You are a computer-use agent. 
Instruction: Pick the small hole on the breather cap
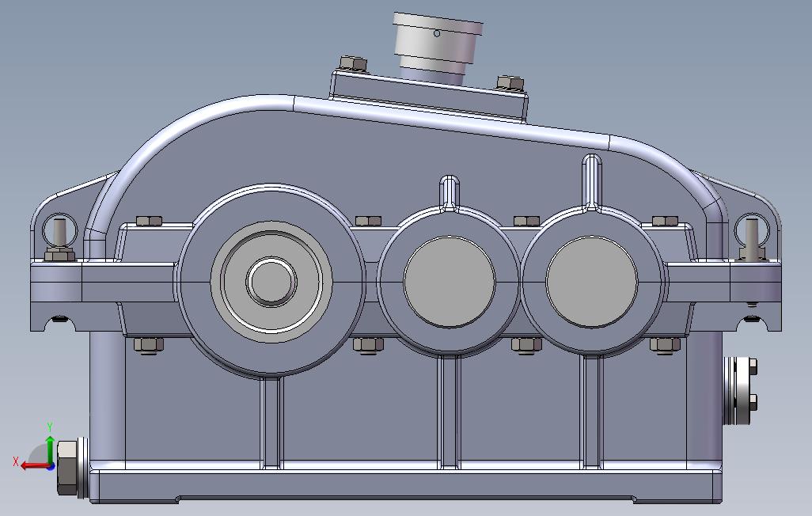coord(437,34)
